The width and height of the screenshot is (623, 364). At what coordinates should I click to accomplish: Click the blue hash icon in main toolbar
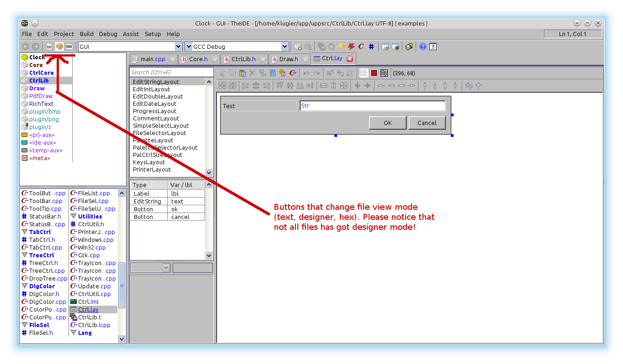371,47
